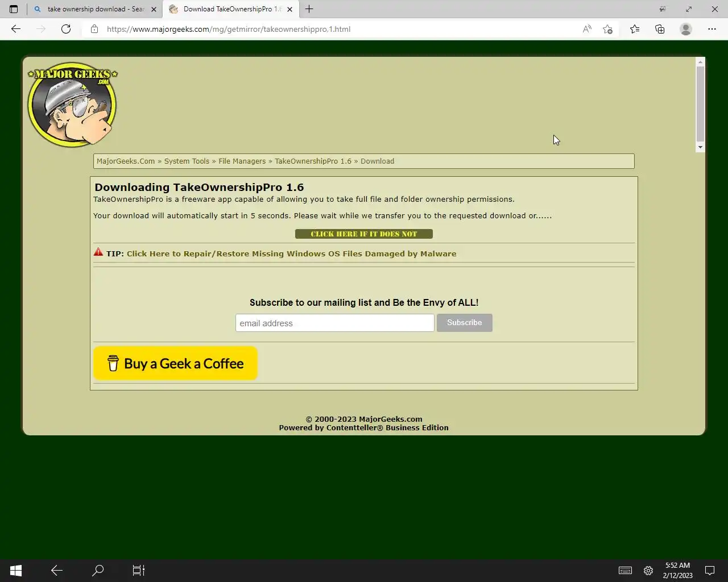
Task: Click the taskbar Back arrow icon
Action: [56, 570]
